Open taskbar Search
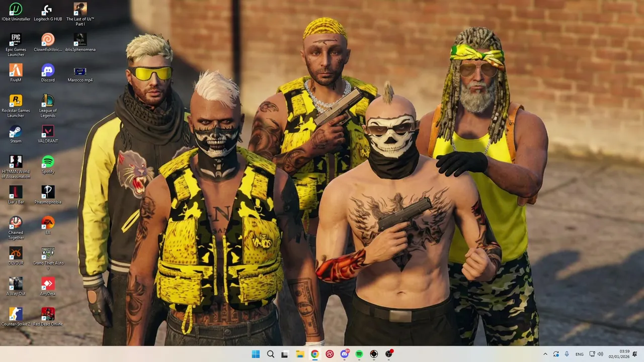Screen dimensions: 644x362 [x=270, y=354]
